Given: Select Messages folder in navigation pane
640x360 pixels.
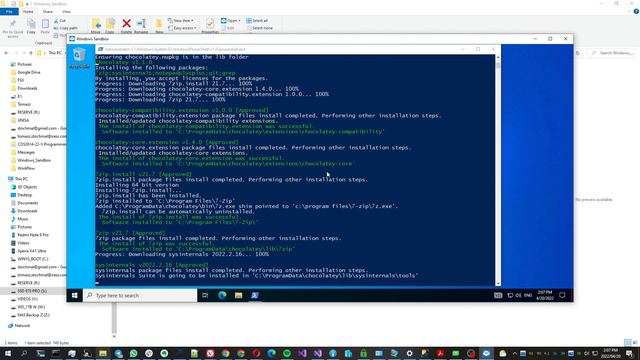Looking at the screenshot, I should point(26,152).
